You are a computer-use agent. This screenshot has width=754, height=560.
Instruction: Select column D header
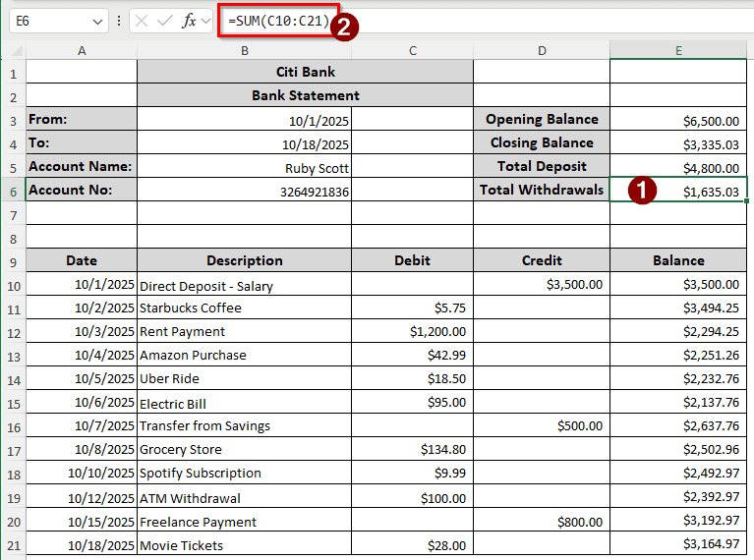542,50
